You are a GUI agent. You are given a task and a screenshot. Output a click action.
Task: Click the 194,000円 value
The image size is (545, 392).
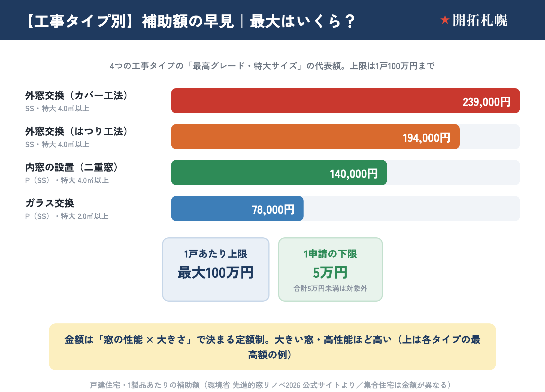(426, 138)
